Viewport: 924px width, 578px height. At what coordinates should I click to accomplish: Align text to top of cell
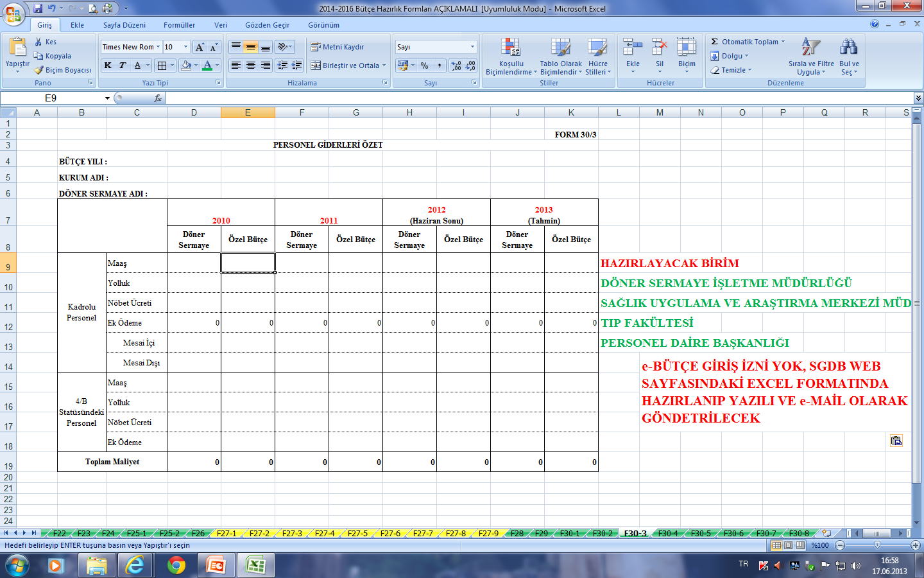coord(236,47)
